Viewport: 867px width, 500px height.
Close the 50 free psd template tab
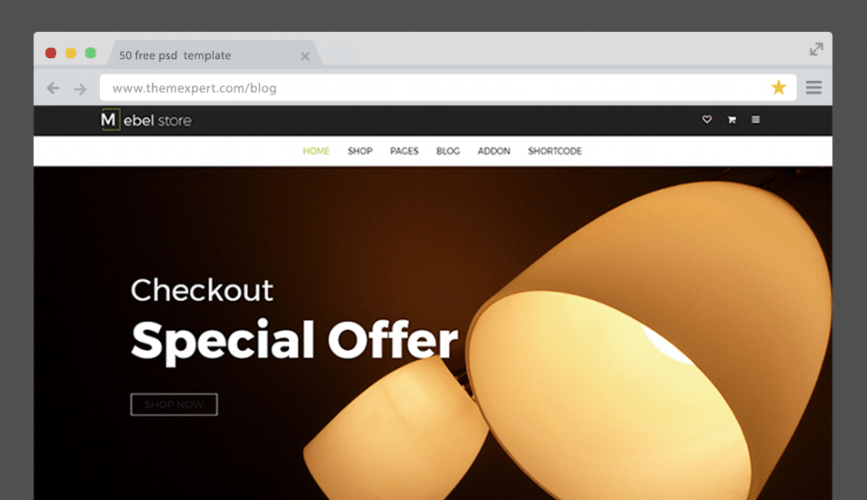pyautogui.click(x=305, y=56)
